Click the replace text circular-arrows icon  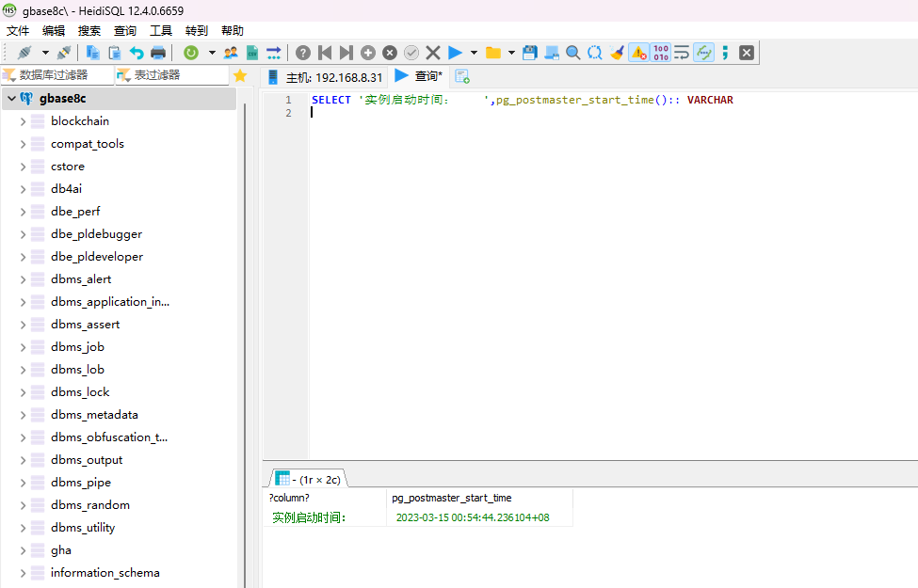(x=595, y=53)
